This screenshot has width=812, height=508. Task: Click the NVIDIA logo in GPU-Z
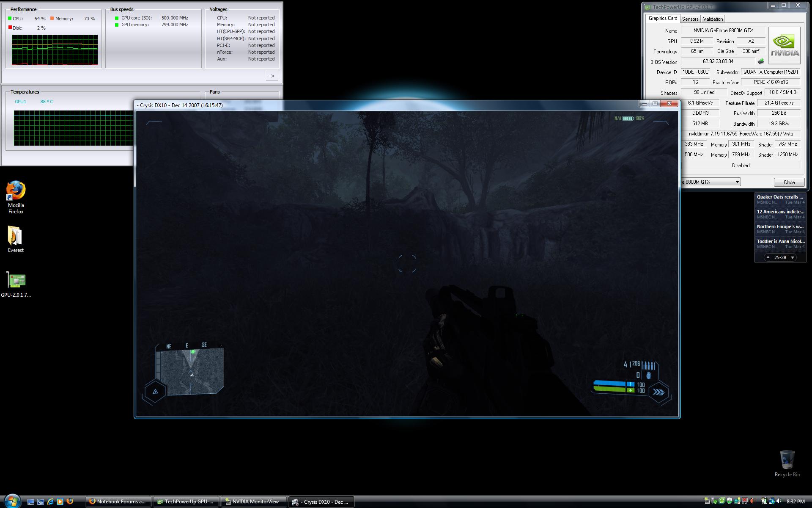(784, 45)
